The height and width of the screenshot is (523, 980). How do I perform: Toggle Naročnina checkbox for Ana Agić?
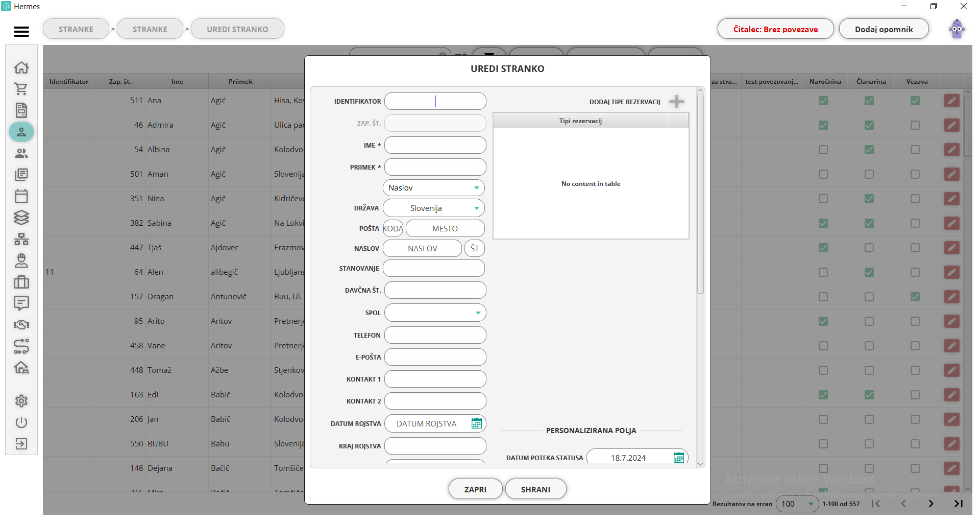(x=823, y=101)
